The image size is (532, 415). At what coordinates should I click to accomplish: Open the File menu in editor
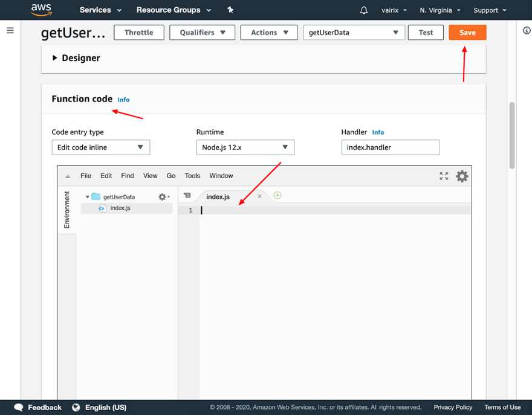pos(86,176)
